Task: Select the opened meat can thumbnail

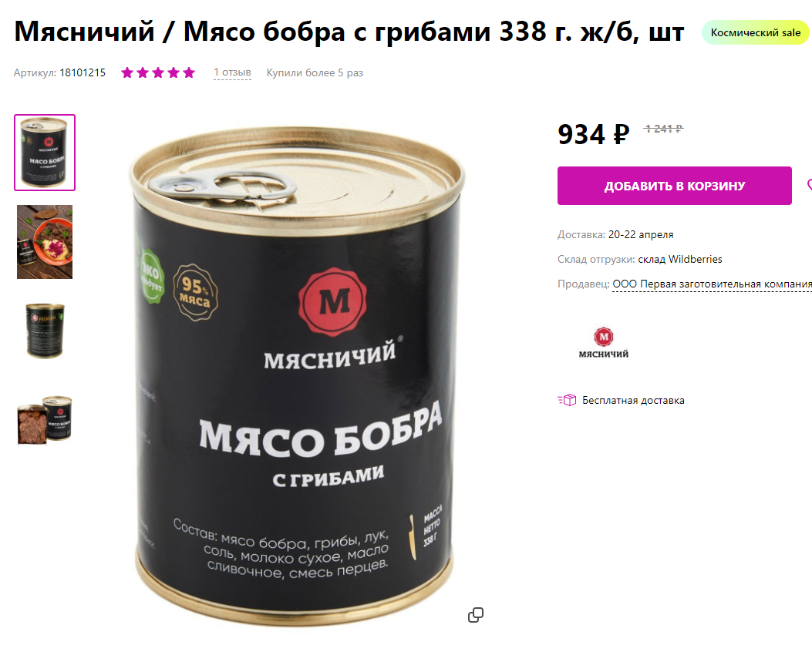Action: click(45, 420)
